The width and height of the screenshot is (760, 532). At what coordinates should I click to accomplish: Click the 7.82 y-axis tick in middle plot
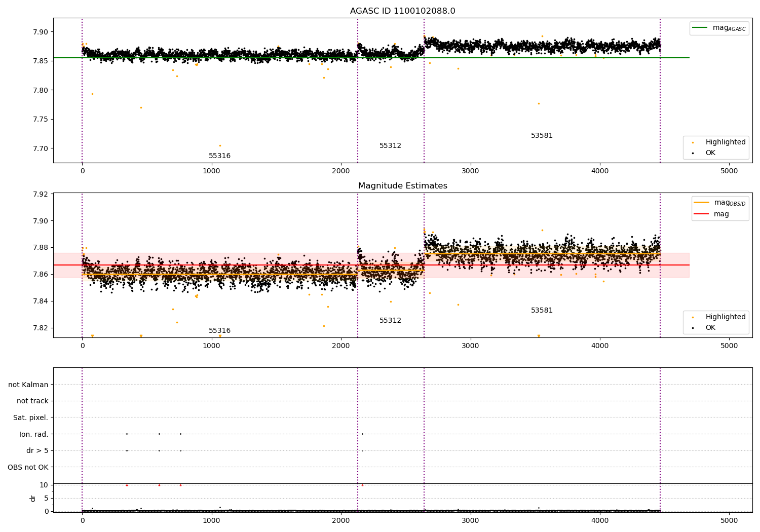40,328
